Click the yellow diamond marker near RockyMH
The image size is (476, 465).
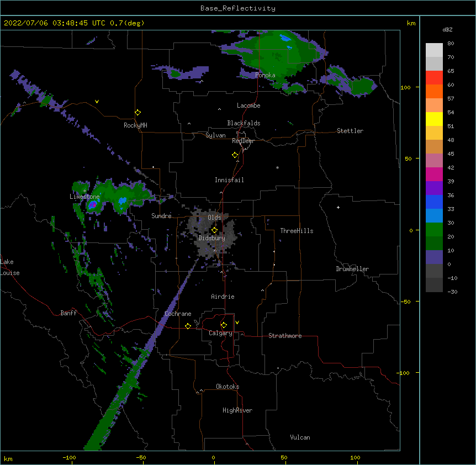137,112
